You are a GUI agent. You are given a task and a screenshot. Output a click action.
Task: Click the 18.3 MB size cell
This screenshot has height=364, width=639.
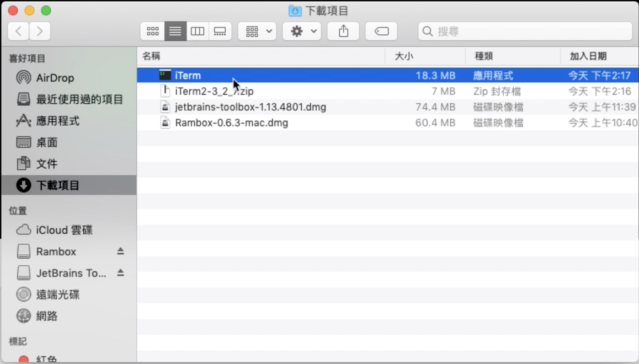pos(435,76)
